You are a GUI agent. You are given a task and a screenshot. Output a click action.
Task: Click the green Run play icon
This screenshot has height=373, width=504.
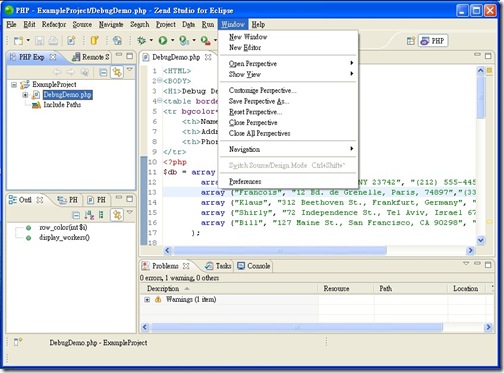(x=163, y=41)
